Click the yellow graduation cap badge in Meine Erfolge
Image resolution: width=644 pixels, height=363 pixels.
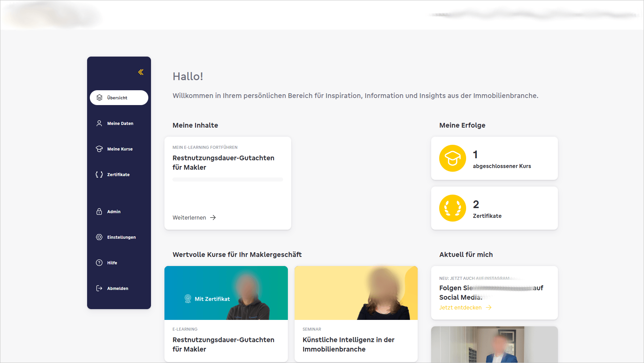coord(452,158)
